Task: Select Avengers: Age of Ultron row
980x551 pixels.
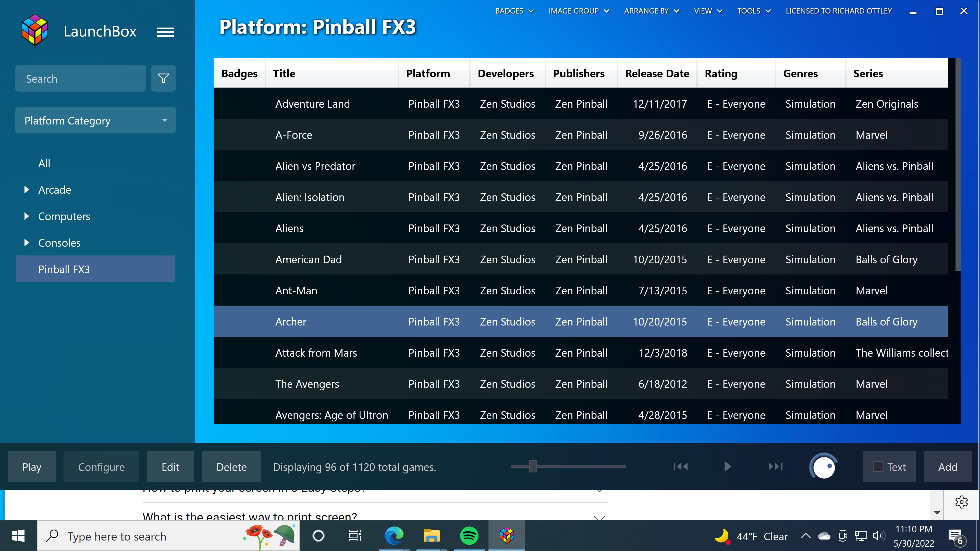Action: (581, 412)
